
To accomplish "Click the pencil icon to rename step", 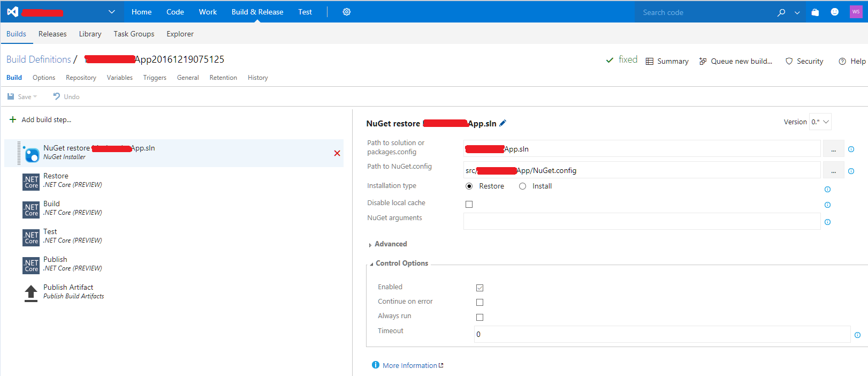I will 502,123.
